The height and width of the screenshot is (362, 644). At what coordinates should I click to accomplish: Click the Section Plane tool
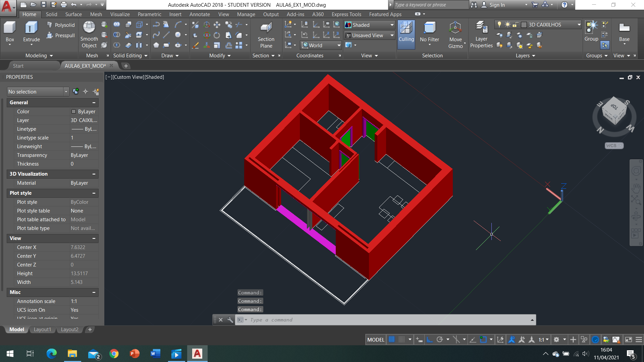(x=266, y=28)
